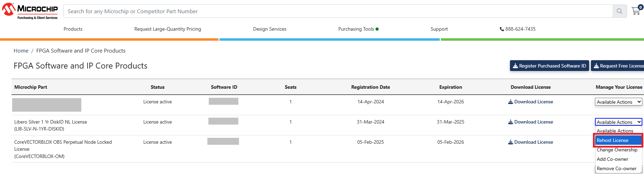This screenshot has width=644, height=174.
Task: Open Request Large-Quantity Pricing
Action: (167, 29)
